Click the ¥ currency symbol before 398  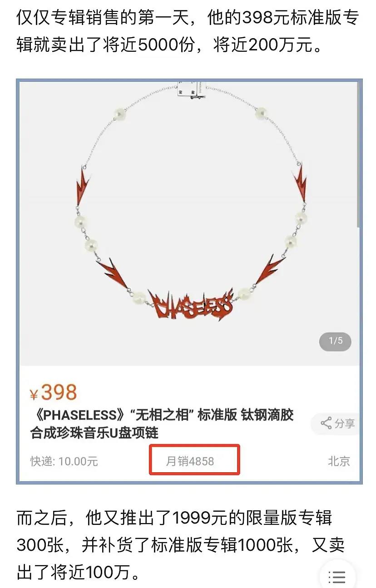(x=34, y=395)
